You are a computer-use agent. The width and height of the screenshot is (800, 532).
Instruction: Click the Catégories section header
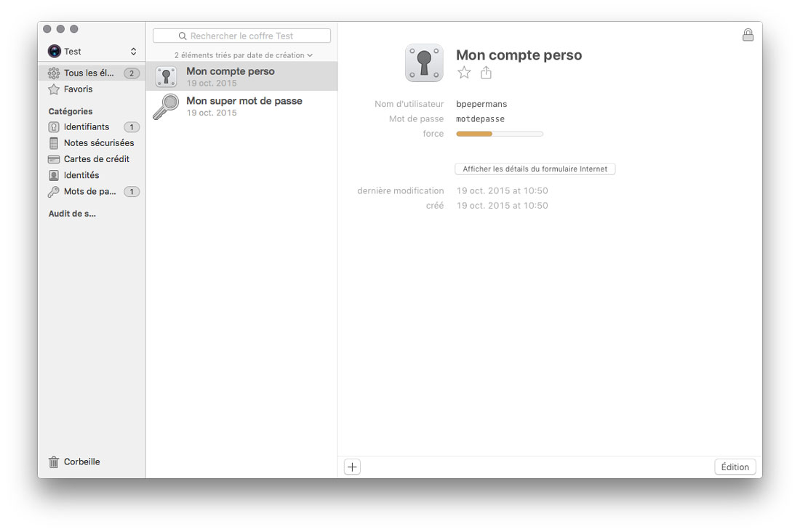[71, 111]
